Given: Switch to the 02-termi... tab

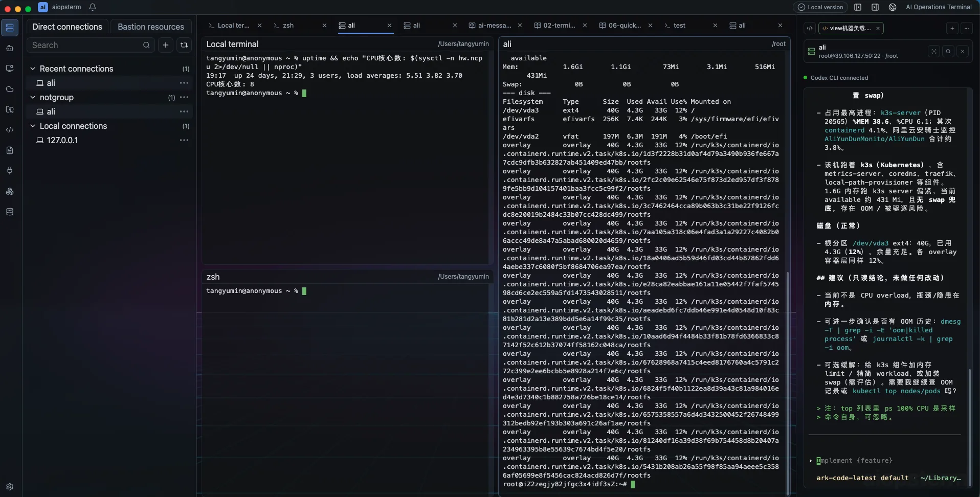Looking at the screenshot, I should point(559,25).
